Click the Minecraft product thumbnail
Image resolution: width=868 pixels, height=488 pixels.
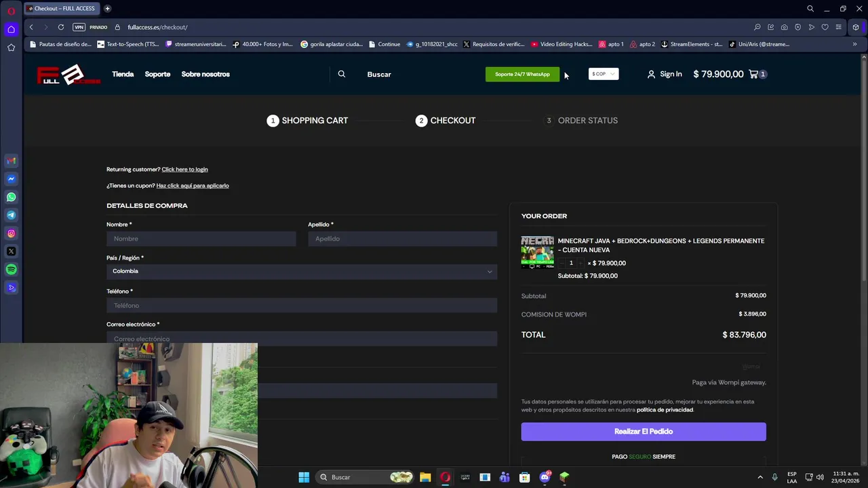(537, 253)
